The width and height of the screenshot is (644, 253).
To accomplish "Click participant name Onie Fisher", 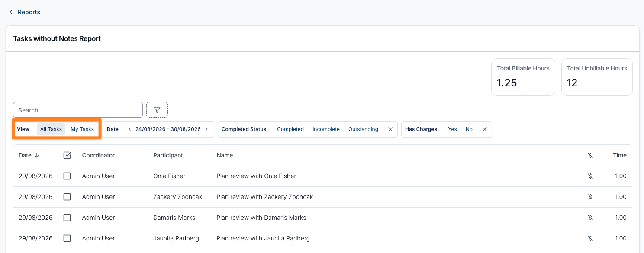I will pyautogui.click(x=169, y=176).
